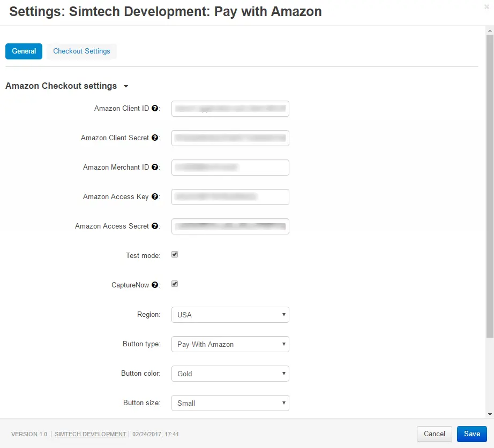Screen dimensions: 494x448
Task: Click help icon next to Amazon Client ID
Action: coord(155,109)
